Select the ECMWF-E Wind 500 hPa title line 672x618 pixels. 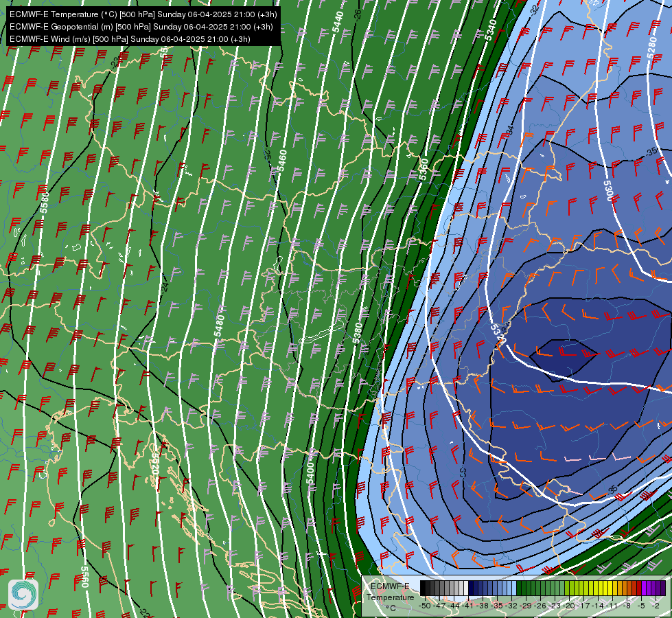130,39
